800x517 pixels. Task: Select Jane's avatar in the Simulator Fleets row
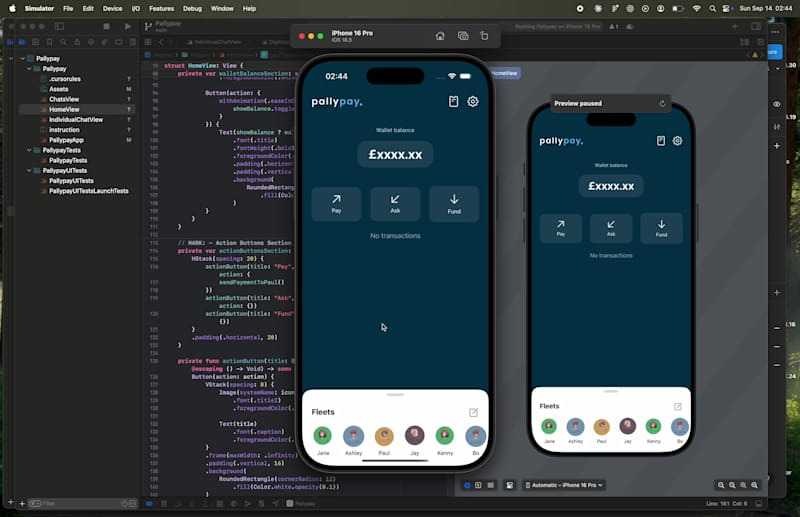coord(322,435)
